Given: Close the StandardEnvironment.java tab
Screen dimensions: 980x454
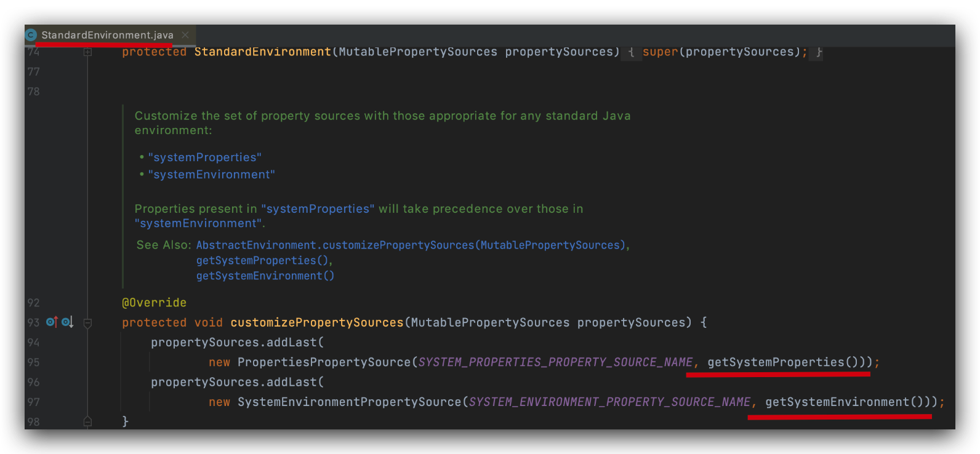Looking at the screenshot, I should (x=185, y=35).
